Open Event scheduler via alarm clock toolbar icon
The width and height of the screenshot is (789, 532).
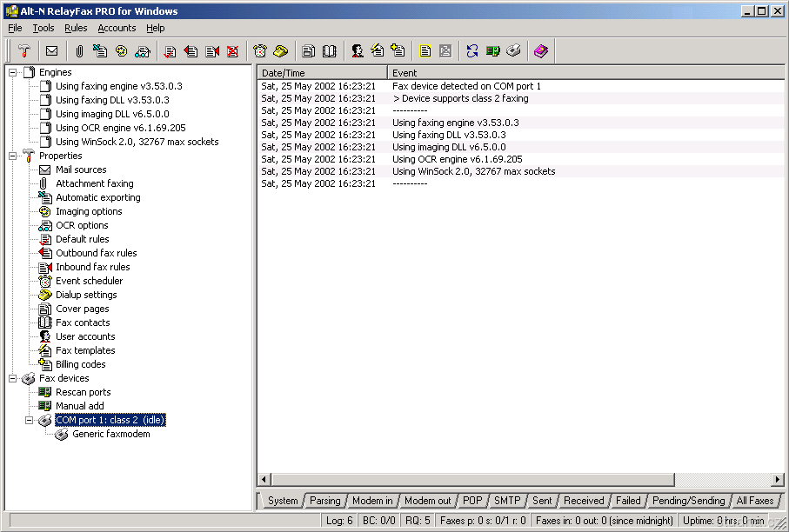coord(259,51)
